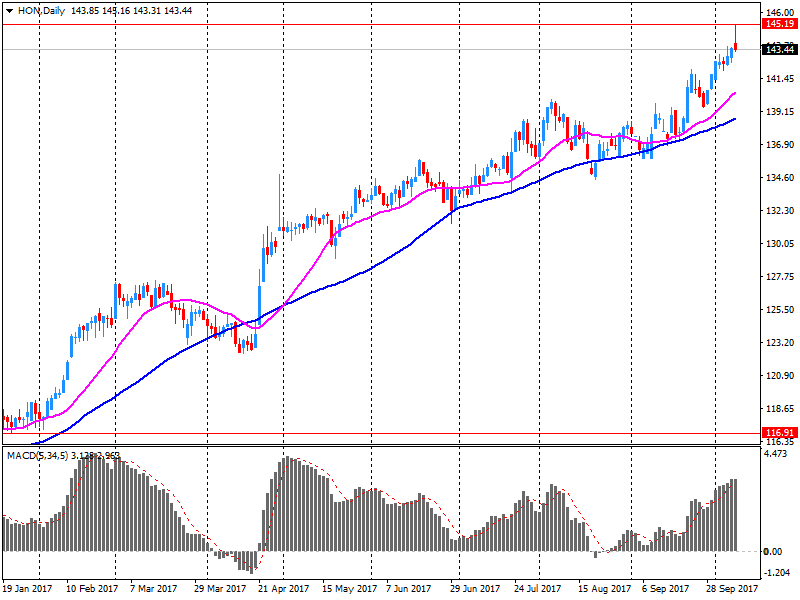Click the 132.30 price scale value
Image resolution: width=800 pixels, height=600 pixels.
click(780, 211)
